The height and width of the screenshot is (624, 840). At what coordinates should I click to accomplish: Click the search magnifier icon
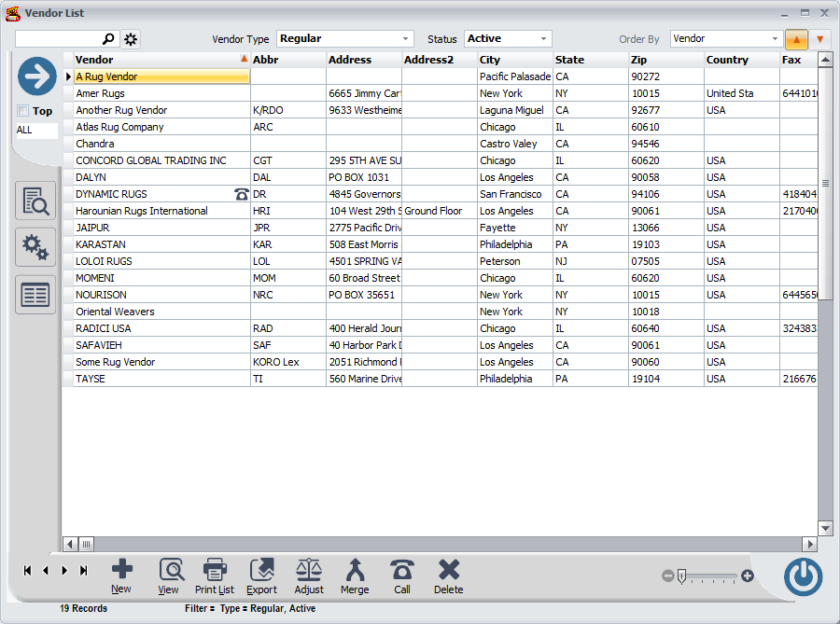point(108,38)
